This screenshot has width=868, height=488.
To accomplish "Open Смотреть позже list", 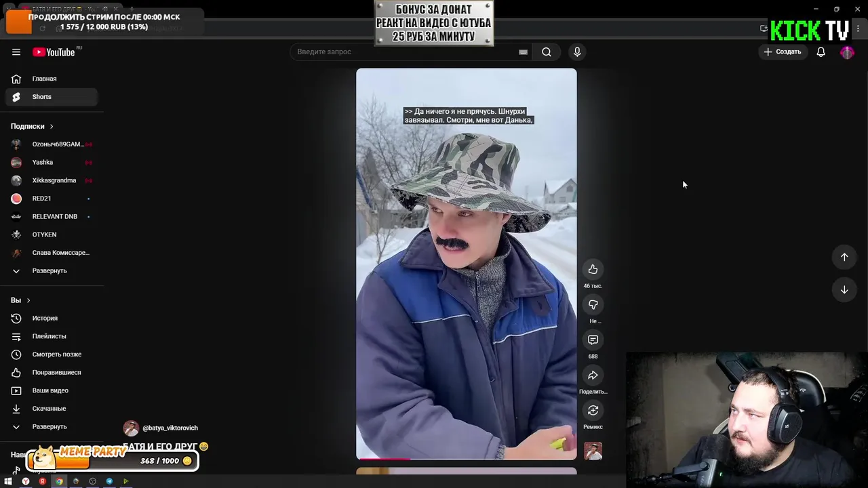I will point(52,354).
